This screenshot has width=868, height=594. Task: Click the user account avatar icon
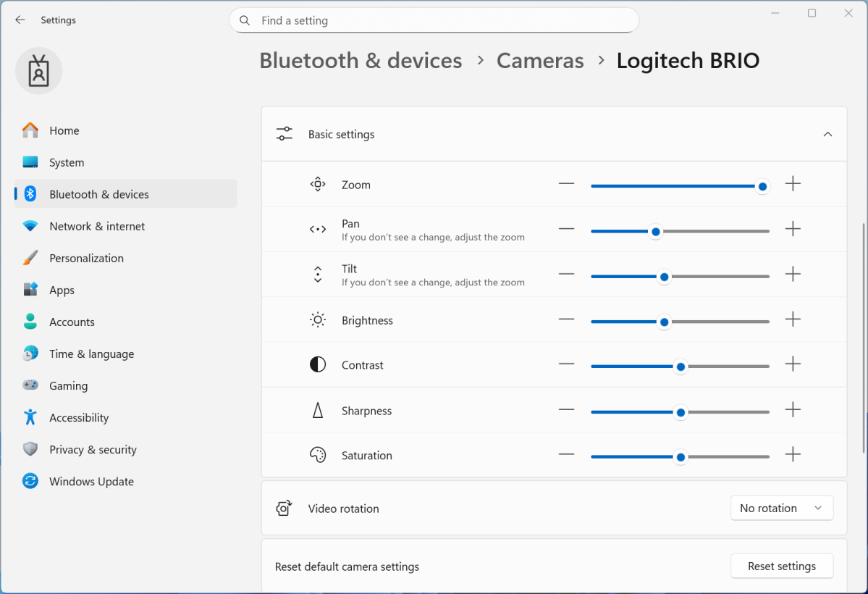38,70
